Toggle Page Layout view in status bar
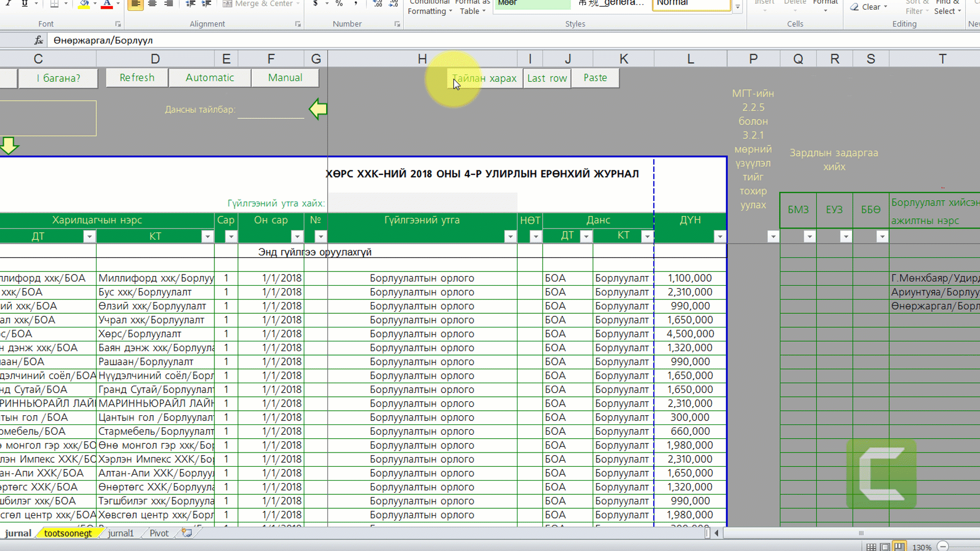The height and width of the screenshot is (551, 980). point(885,547)
